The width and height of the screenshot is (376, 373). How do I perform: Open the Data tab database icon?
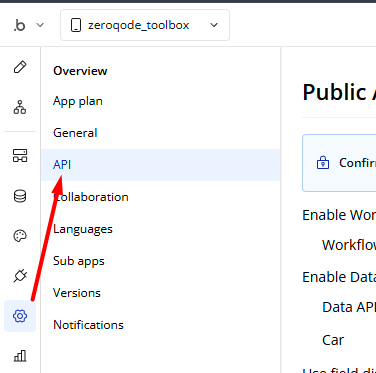[x=20, y=196]
